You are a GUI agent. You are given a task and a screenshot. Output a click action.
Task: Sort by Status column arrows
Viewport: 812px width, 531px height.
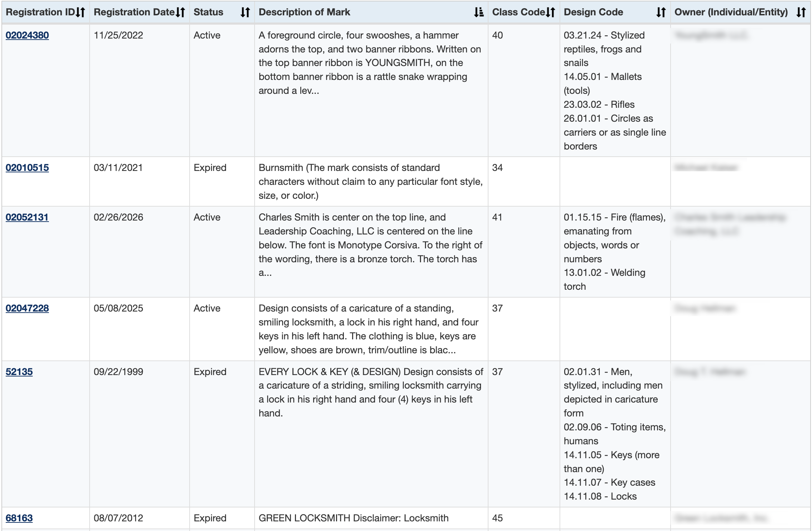(x=245, y=12)
